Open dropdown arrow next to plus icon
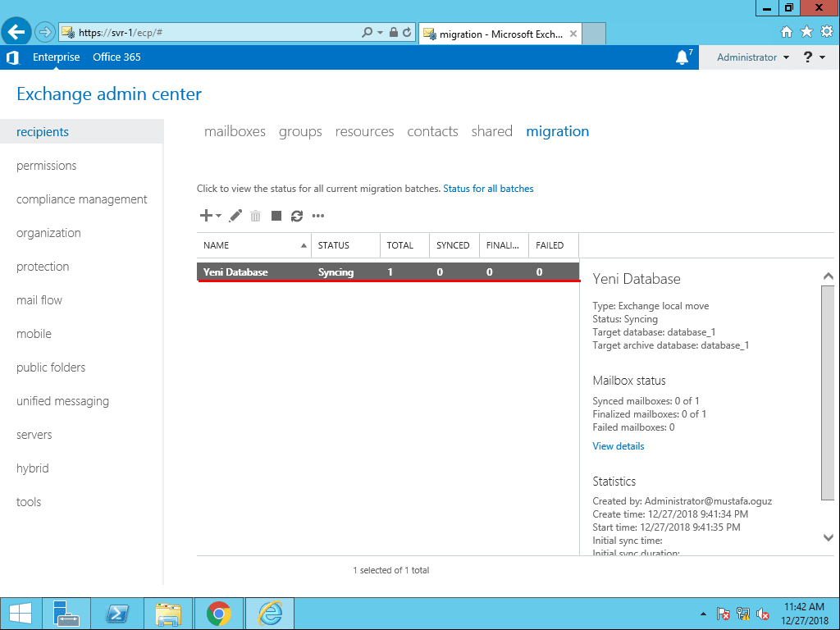Screen dimensions: 840x630 218,216
